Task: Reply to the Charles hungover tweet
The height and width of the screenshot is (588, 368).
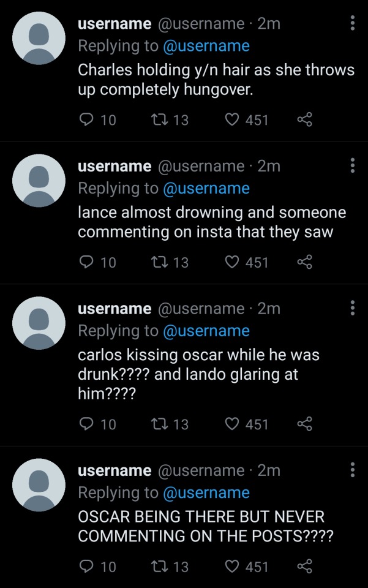Action: click(x=87, y=120)
